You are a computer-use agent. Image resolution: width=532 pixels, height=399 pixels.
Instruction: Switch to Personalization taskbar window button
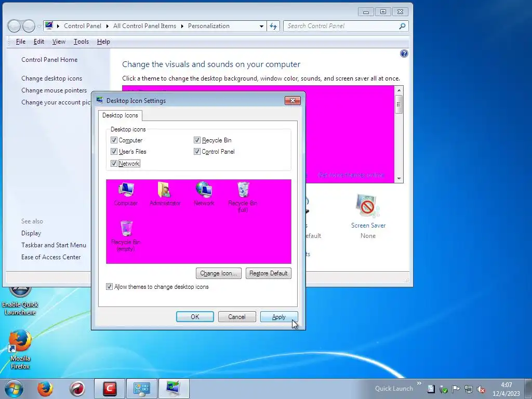click(x=174, y=389)
